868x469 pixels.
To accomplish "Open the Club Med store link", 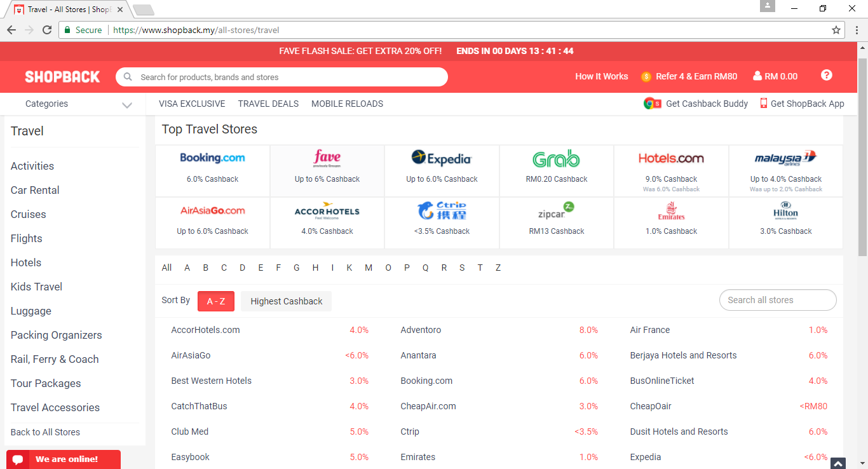I will (x=190, y=432).
